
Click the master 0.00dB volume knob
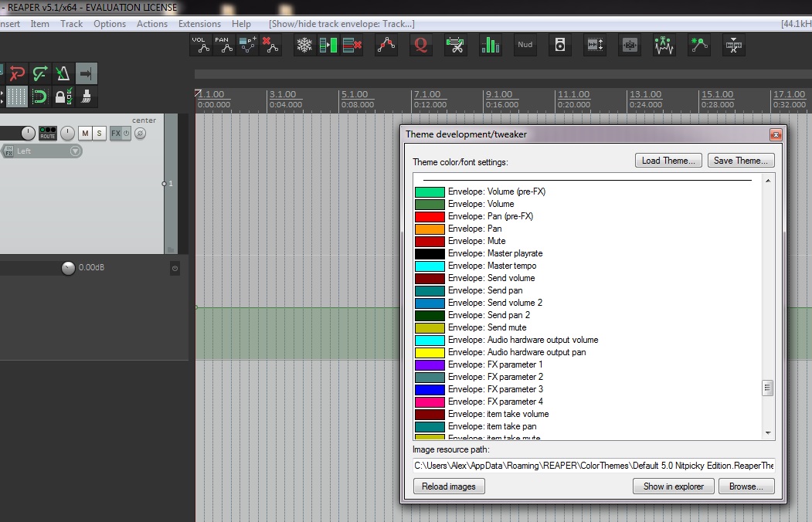pyautogui.click(x=68, y=267)
